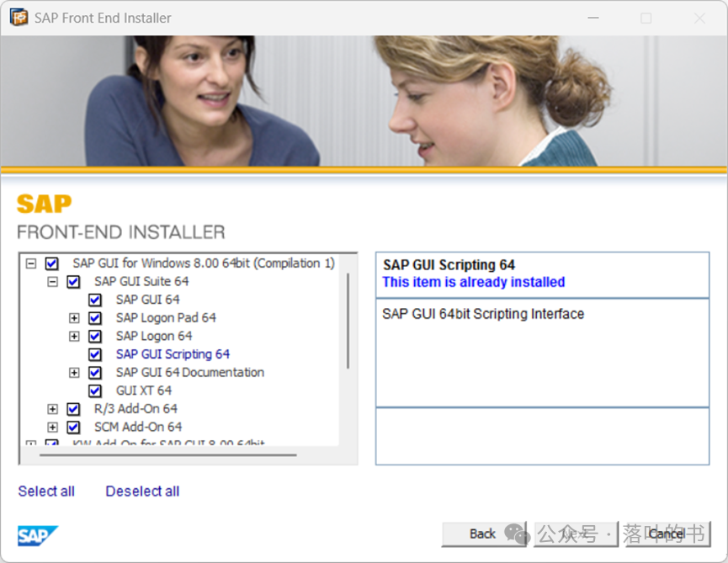Screen dimensions: 728x563
Task: Click the blue SAP logo at bottom left
Action: tap(38, 535)
